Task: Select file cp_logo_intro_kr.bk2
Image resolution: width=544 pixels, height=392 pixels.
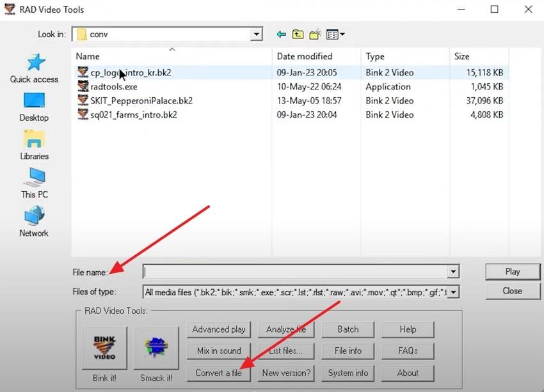Action: click(131, 72)
